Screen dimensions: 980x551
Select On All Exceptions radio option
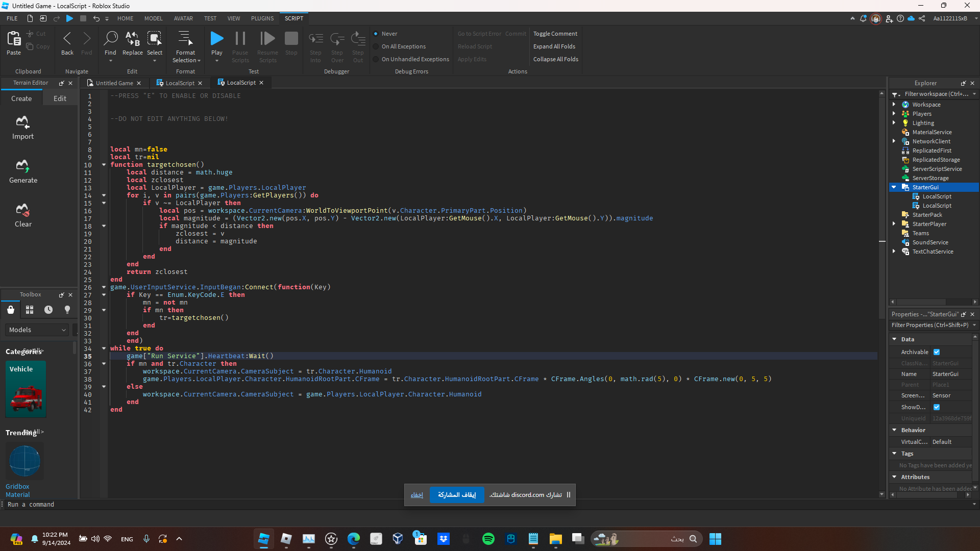(x=376, y=46)
